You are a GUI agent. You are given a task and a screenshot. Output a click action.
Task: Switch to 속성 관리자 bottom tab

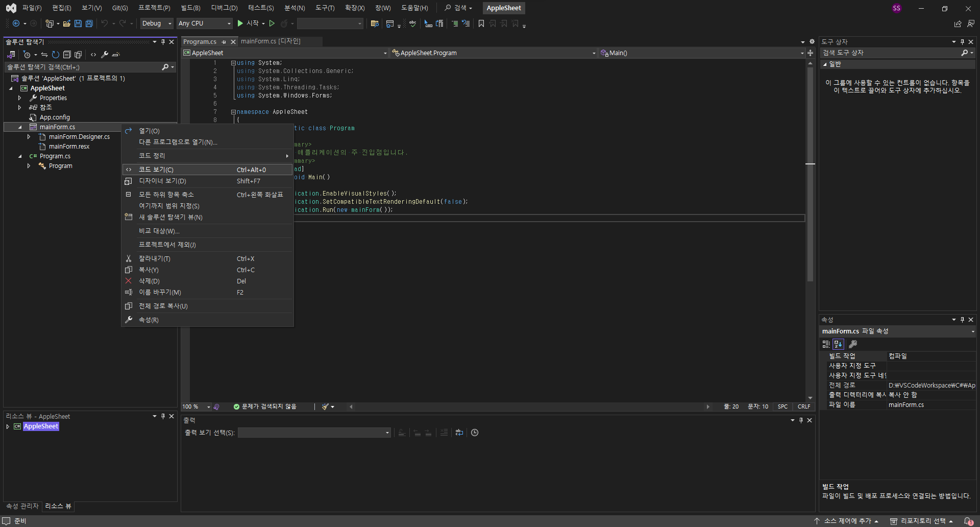(x=22, y=506)
